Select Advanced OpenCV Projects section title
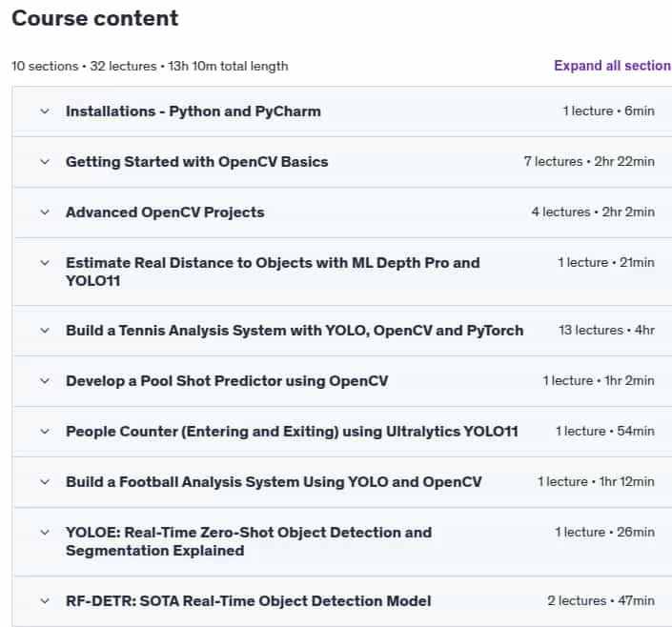The height and width of the screenshot is (627, 672). coord(165,212)
